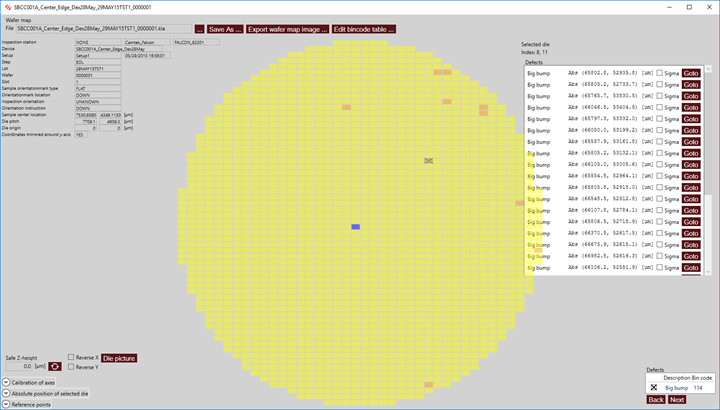The image size is (720, 410).
Task: Expand the Reference points section
Action: pyautogui.click(x=6, y=404)
